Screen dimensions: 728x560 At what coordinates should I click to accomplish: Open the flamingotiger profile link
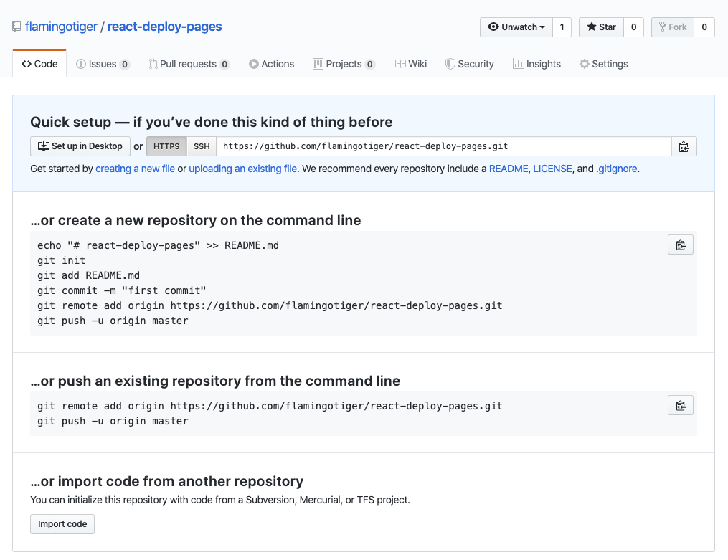click(x=62, y=27)
